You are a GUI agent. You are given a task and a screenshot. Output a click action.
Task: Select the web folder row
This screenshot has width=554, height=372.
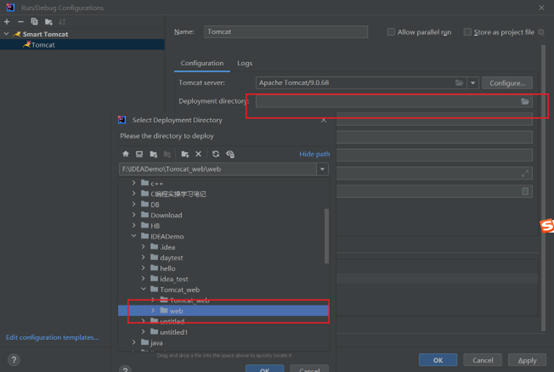pos(224,311)
